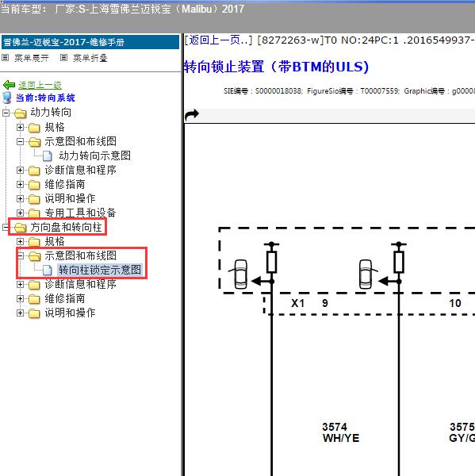Expand 维修指南 under 方向盘和转向柱
The width and height of the screenshot is (475, 476).
point(20,298)
